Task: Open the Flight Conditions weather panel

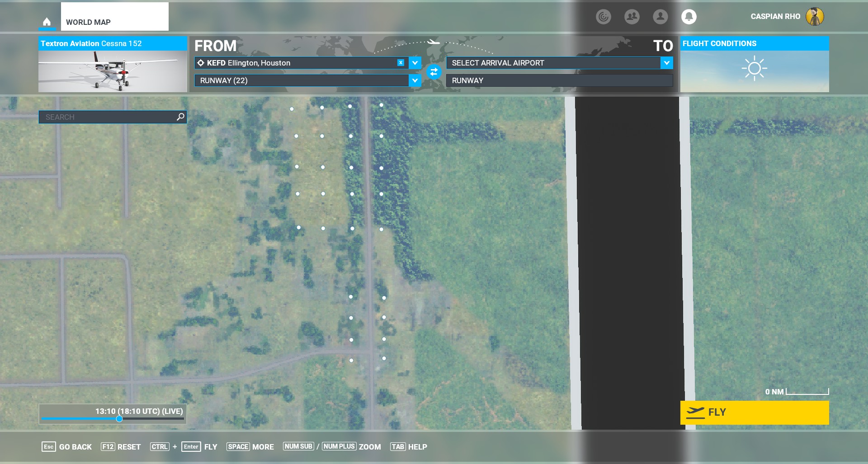Action: click(754, 65)
